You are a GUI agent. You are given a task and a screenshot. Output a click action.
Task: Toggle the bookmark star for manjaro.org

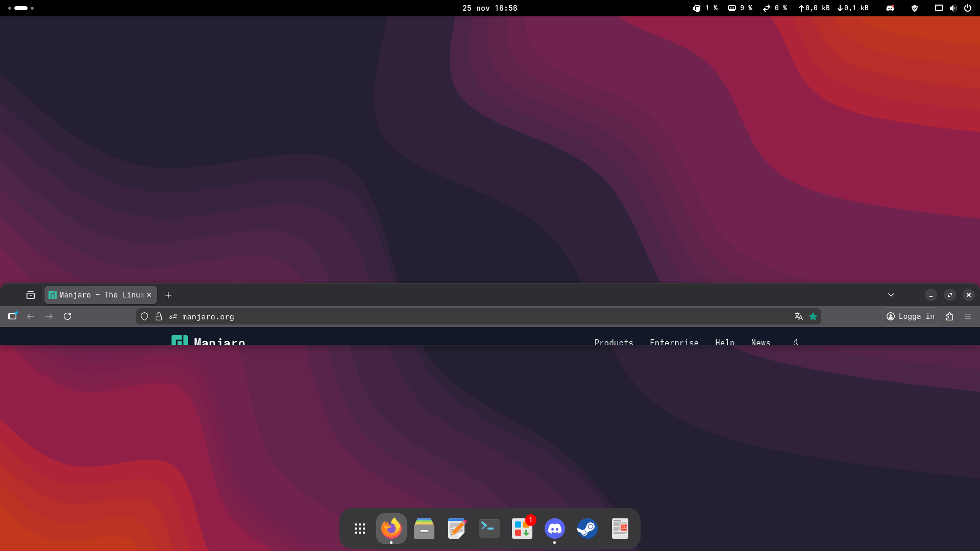coord(813,316)
